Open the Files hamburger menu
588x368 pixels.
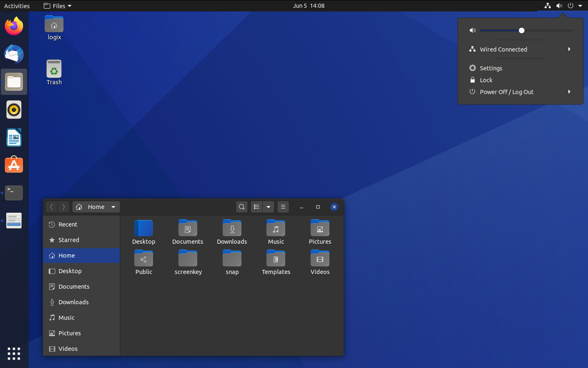[283, 207]
